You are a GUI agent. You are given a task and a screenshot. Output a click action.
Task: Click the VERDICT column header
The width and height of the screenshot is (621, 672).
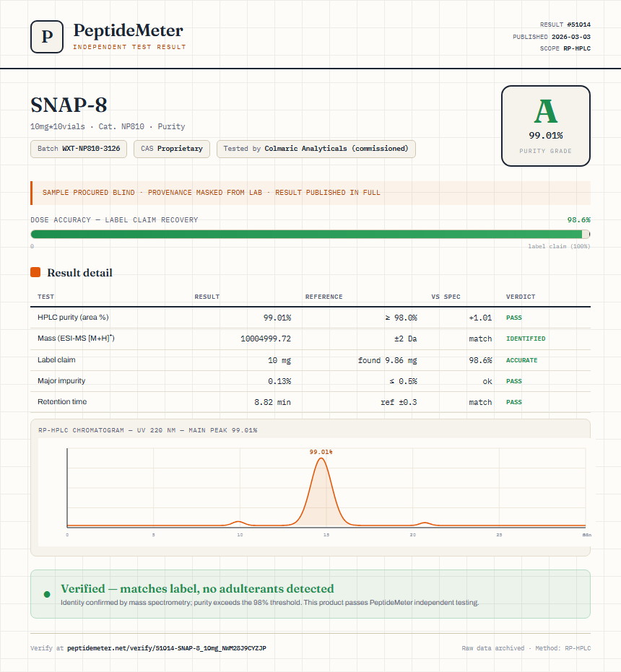521,297
